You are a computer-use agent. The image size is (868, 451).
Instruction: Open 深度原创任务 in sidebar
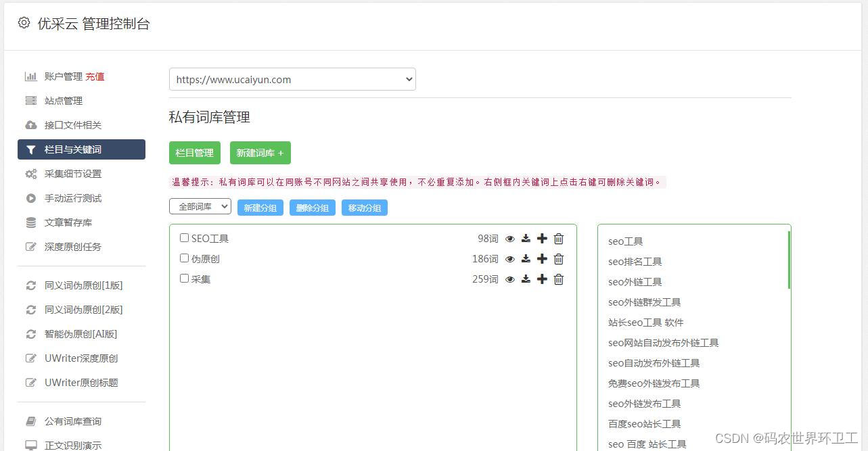[x=73, y=247]
